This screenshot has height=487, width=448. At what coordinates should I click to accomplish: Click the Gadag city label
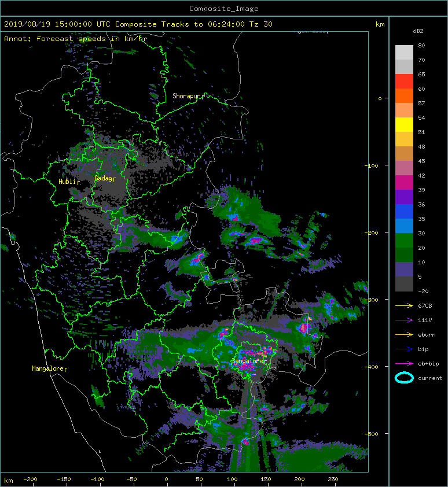(103, 178)
